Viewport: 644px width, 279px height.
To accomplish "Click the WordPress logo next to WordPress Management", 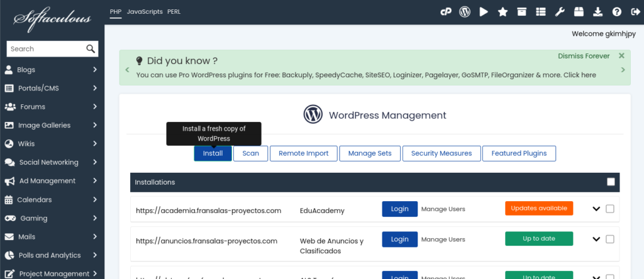I will 313,114.
